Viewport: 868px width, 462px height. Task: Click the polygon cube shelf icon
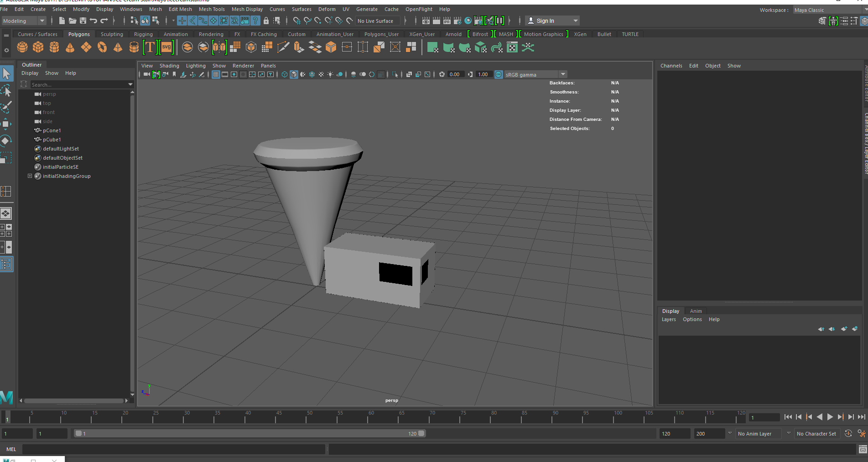(38, 47)
